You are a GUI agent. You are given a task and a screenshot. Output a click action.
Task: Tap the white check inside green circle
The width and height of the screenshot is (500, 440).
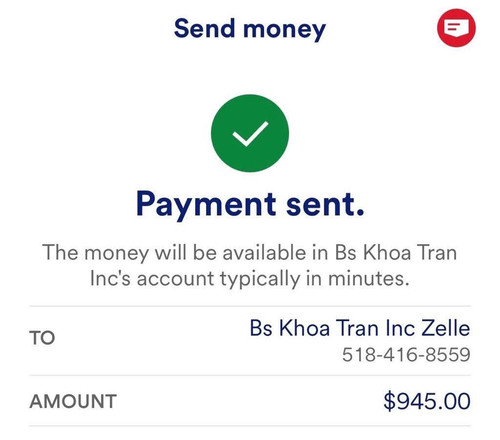tap(250, 134)
